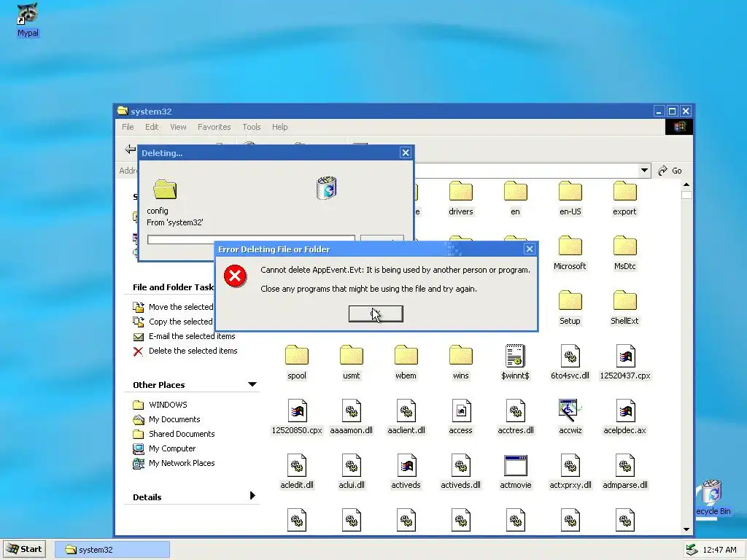Open the View menu

[178, 127]
